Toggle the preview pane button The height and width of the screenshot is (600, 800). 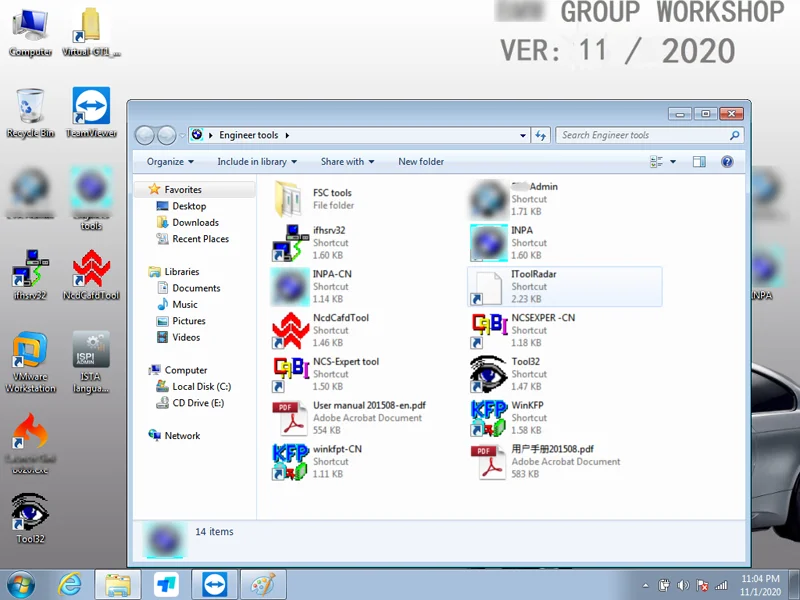point(699,162)
